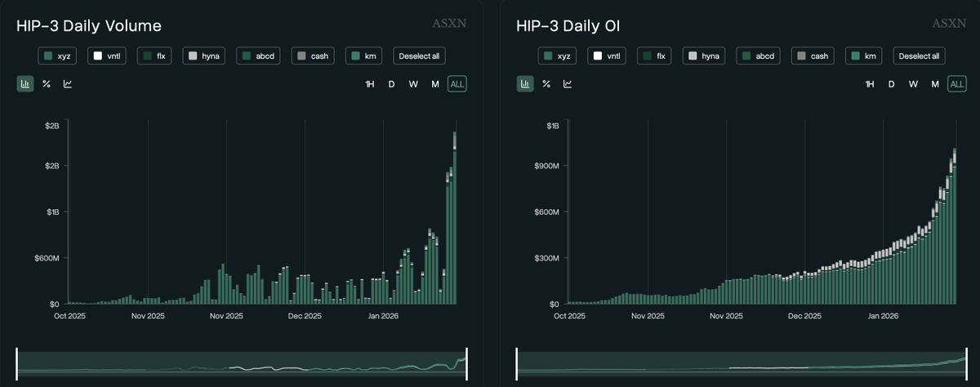Click Deselect all in Daily Volume panel
The image size is (980, 387).
[419, 56]
